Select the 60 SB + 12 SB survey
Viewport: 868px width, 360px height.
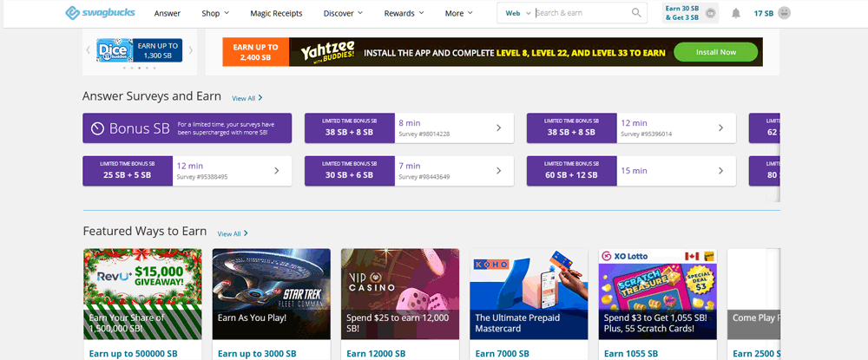(x=631, y=170)
